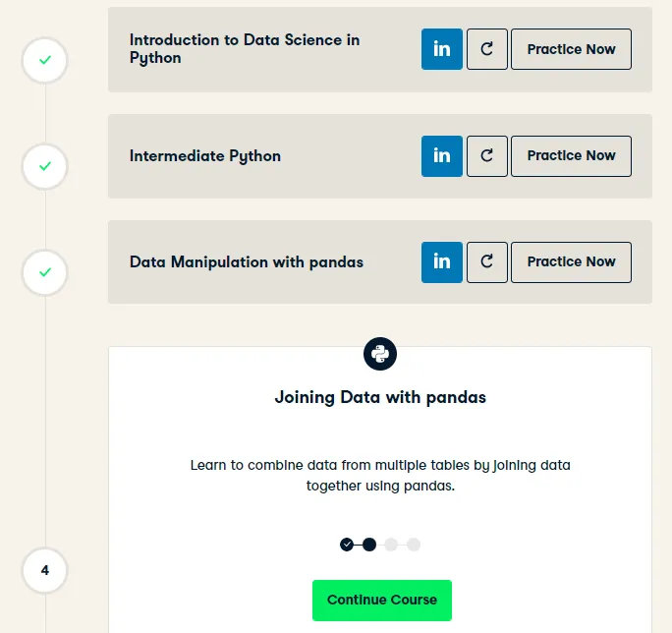
Task: Practice Now for Data Manipulation with pandas
Action: 571,262
